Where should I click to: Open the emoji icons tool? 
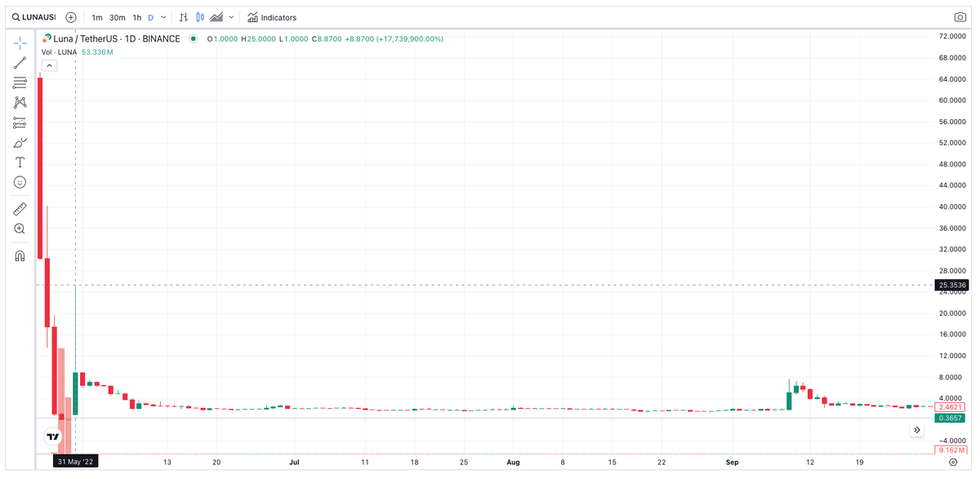[20, 182]
